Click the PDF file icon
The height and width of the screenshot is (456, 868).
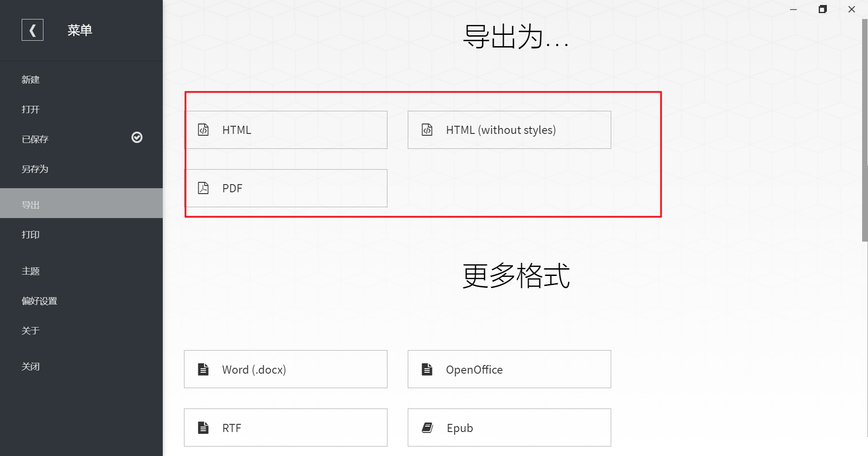[203, 188]
